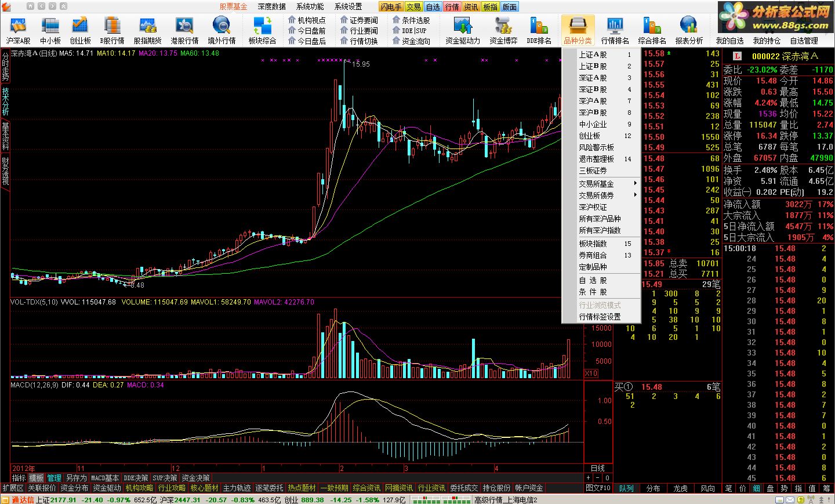The height and width of the screenshot is (504, 835).
Task: Switch tick panel to 价 mode
Action: click(743, 488)
